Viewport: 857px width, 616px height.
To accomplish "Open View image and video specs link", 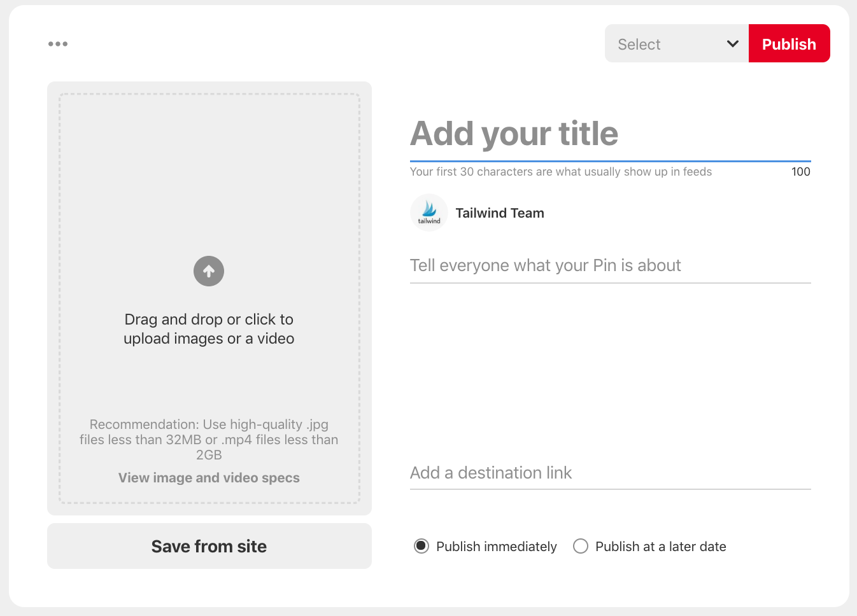I will (209, 478).
